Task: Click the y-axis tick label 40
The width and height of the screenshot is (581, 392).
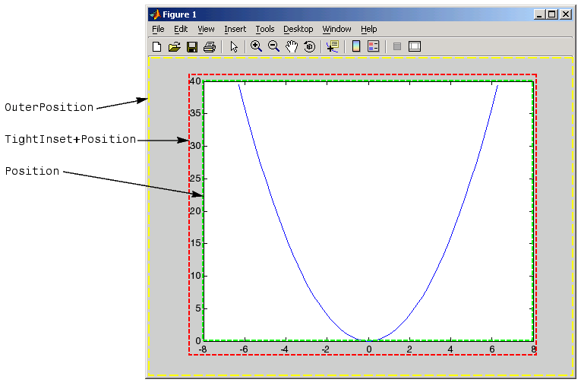Action: point(195,81)
